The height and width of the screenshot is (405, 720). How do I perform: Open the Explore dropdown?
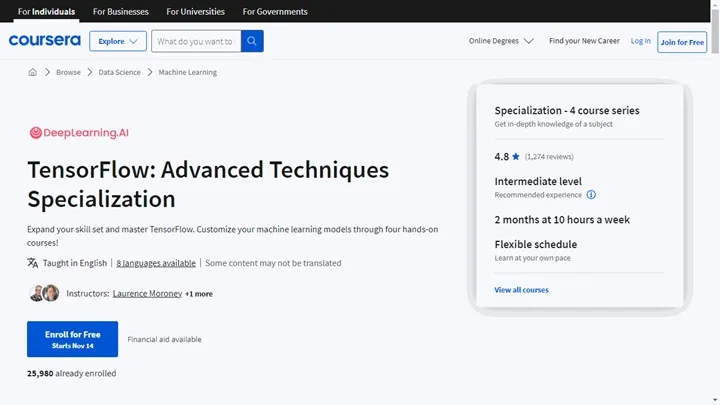[x=118, y=41]
